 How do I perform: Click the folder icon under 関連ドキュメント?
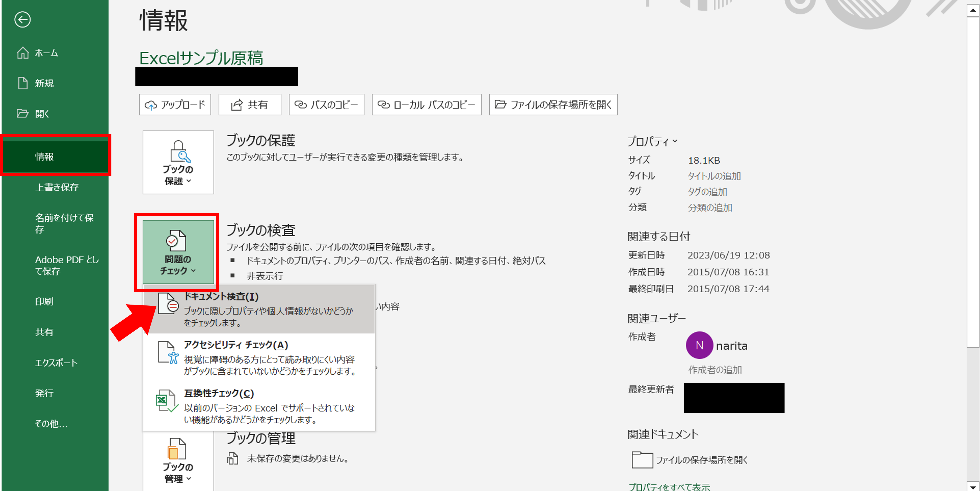coord(642,459)
